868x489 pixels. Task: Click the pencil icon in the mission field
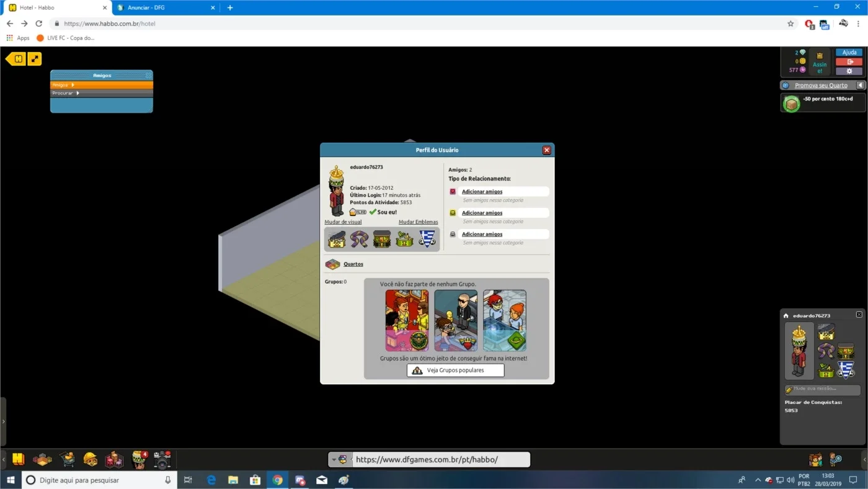click(x=789, y=390)
